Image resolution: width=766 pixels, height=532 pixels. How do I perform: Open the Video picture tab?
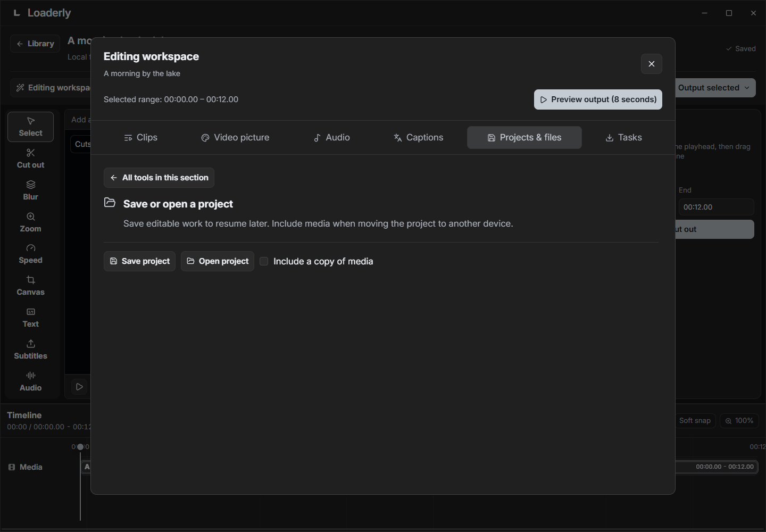pyautogui.click(x=235, y=137)
